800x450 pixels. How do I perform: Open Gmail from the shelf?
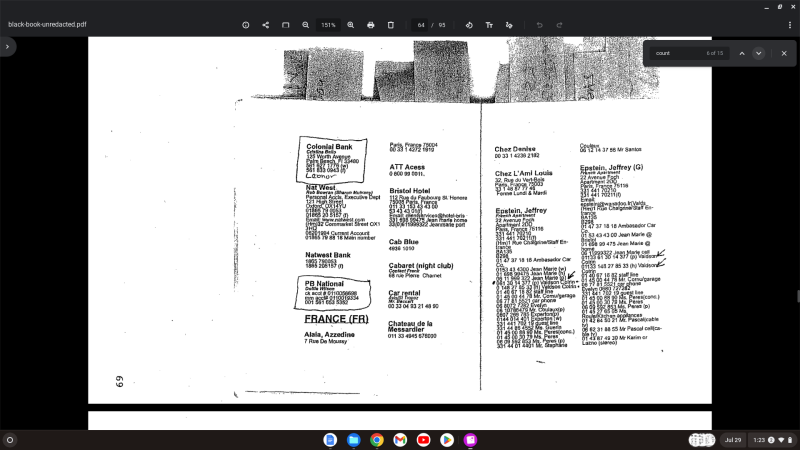point(400,440)
